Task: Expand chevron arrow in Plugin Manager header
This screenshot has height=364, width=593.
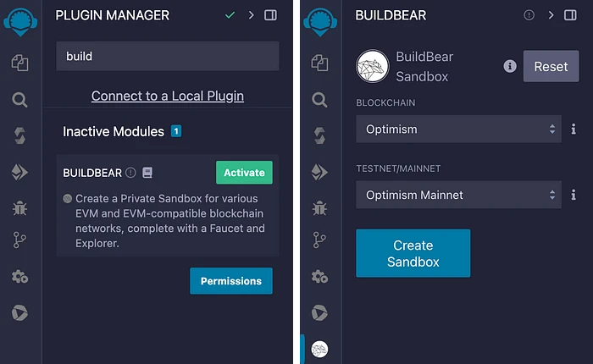Action: (x=251, y=15)
